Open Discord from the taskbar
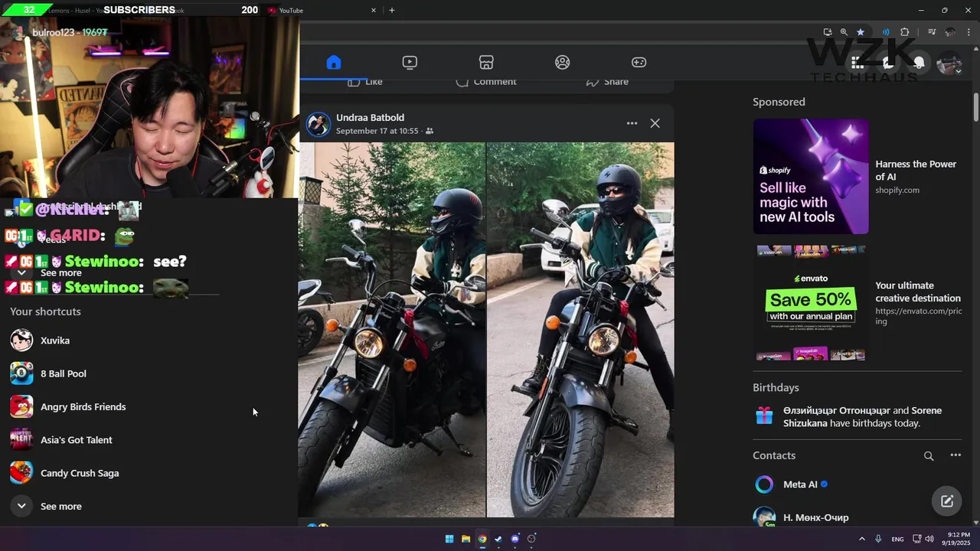980x551 pixels. click(x=515, y=539)
